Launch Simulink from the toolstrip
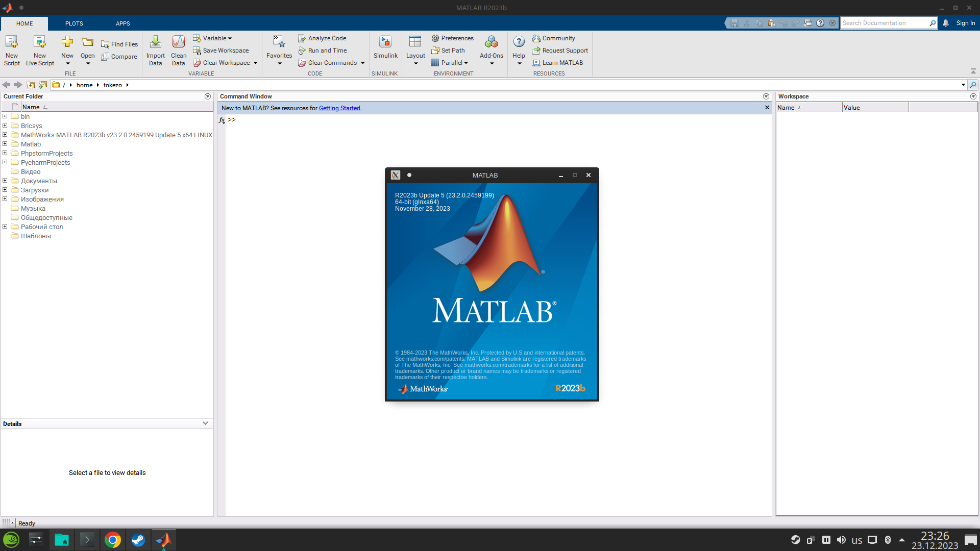This screenshot has width=980, height=551. (x=385, y=48)
